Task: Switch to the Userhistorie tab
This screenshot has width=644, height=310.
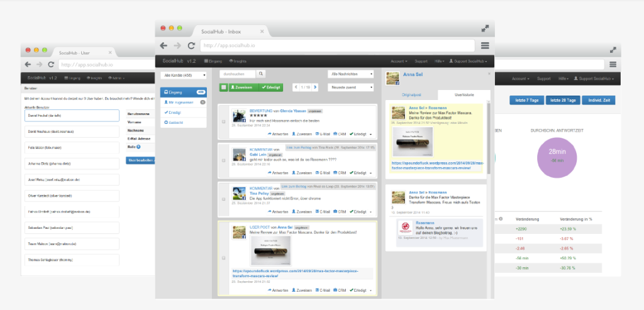Action: point(464,94)
